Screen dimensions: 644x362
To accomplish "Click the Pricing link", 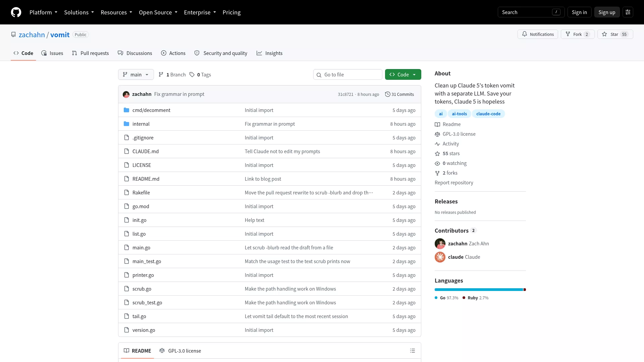I will pos(231,12).
